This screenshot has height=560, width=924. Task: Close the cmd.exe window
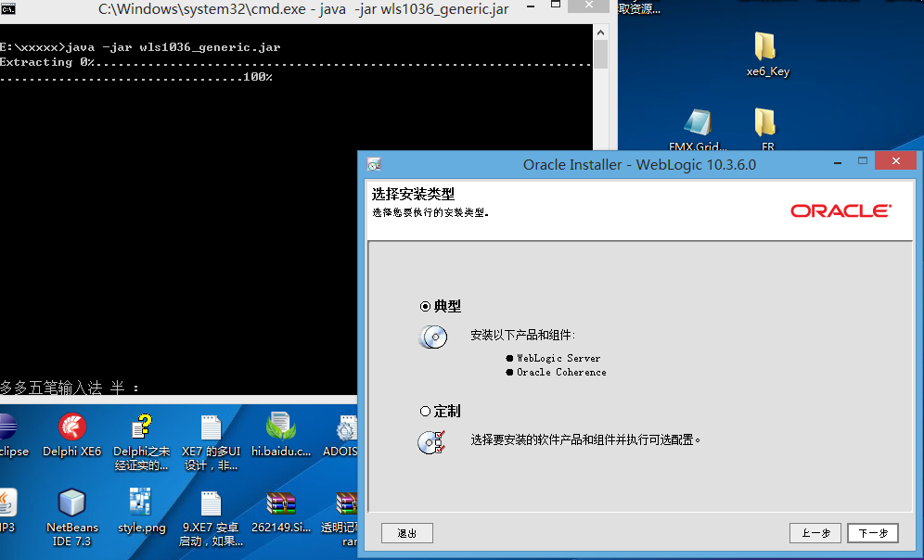[x=589, y=6]
